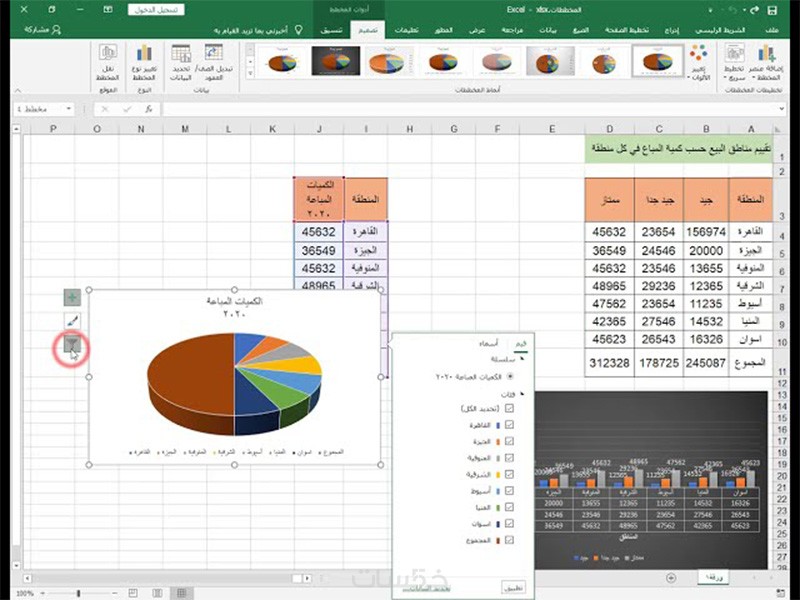The image size is (800, 600).
Task: Click the horizontal scrollbar left arrow
Action: (27, 578)
